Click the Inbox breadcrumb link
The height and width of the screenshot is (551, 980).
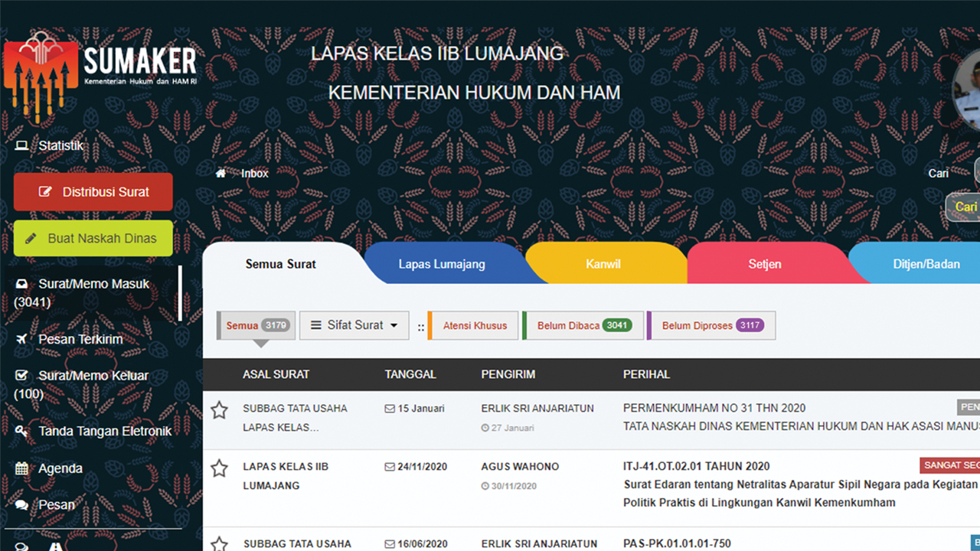[255, 174]
